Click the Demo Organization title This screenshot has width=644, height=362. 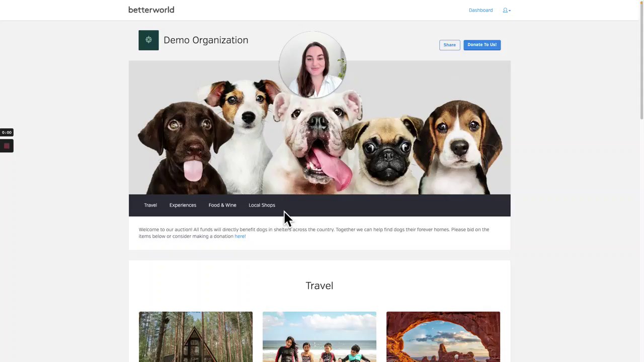tap(206, 40)
